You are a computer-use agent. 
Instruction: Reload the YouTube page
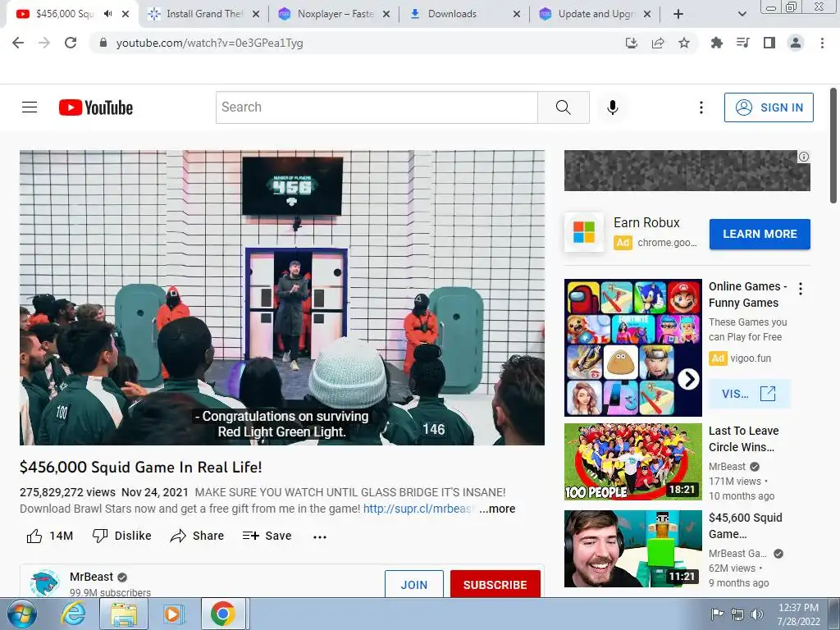(71, 43)
